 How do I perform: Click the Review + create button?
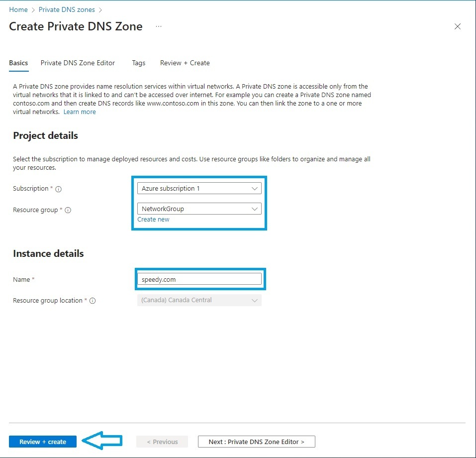click(x=42, y=441)
